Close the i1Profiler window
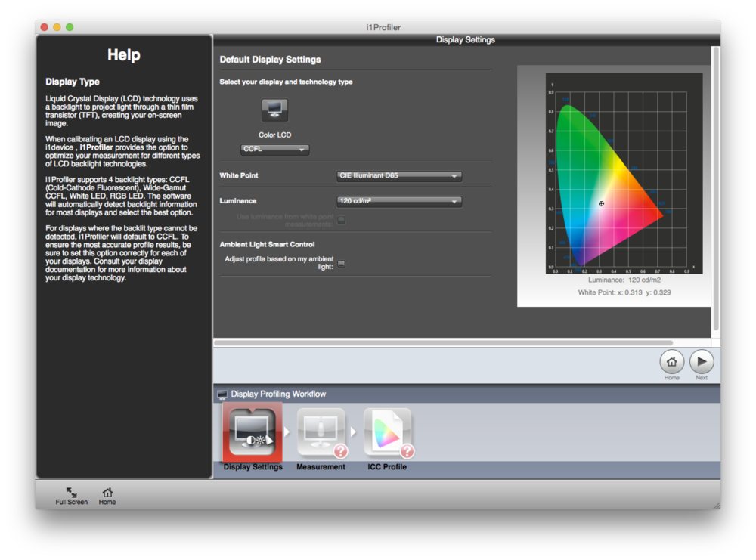The image size is (756, 560). click(x=45, y=27)
